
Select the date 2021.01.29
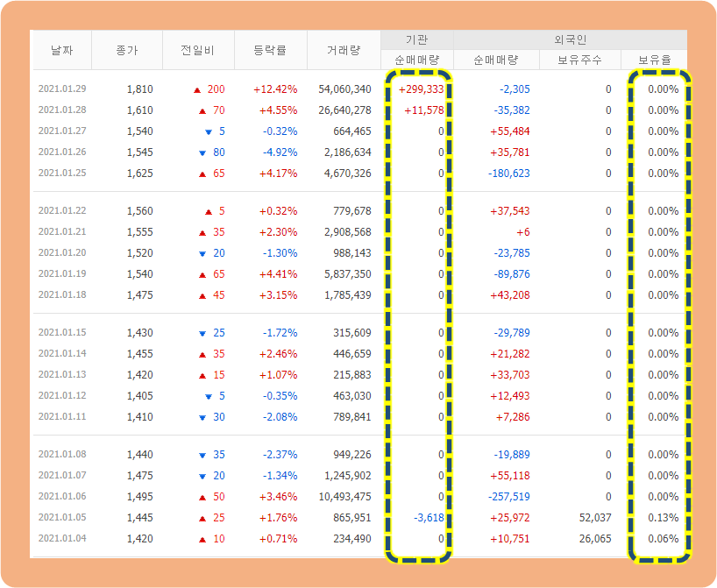pos(62,89)
